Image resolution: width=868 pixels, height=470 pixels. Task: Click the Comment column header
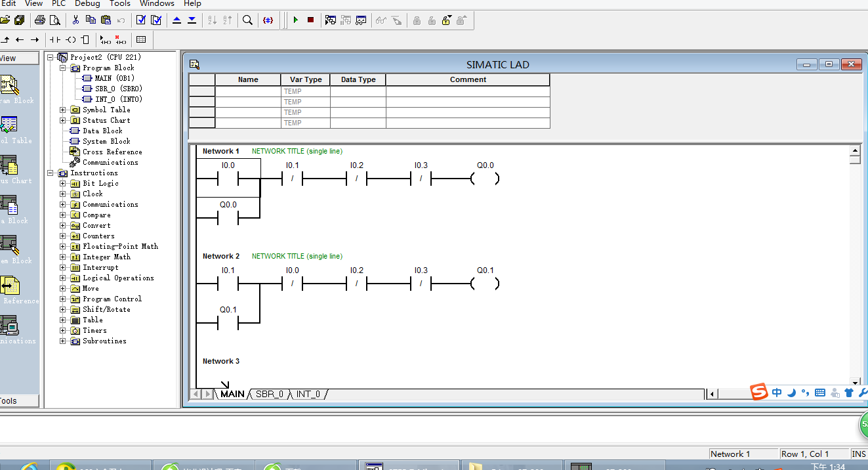tap(468, 79)
